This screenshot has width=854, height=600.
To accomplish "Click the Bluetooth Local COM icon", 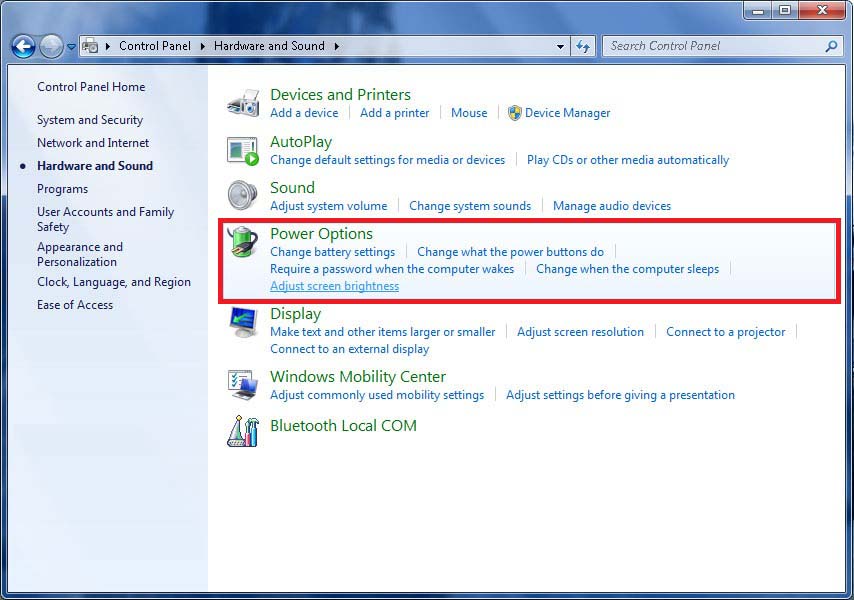I will [x=242, y=431].
